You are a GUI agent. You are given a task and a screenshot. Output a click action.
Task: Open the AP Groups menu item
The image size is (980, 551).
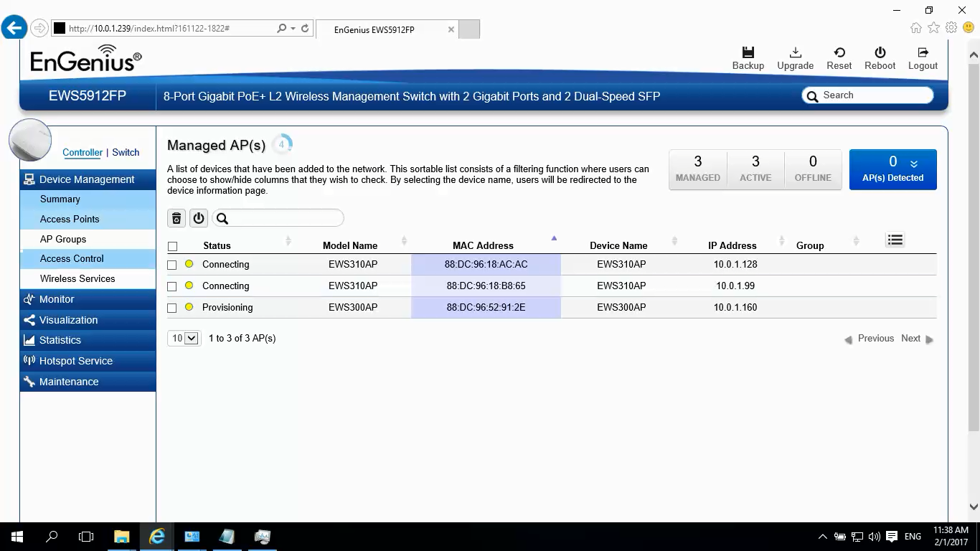88,239
